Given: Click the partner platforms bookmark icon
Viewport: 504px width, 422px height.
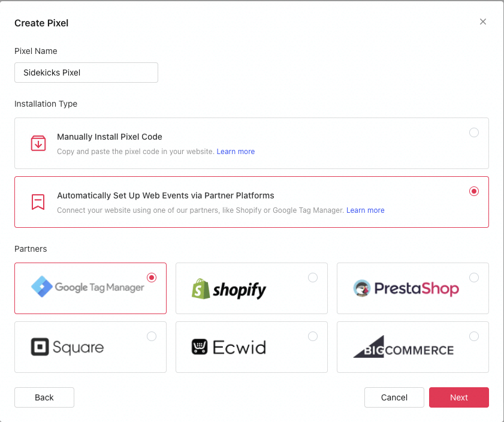Looking at the screenshot, I should (x=38, y=202).
